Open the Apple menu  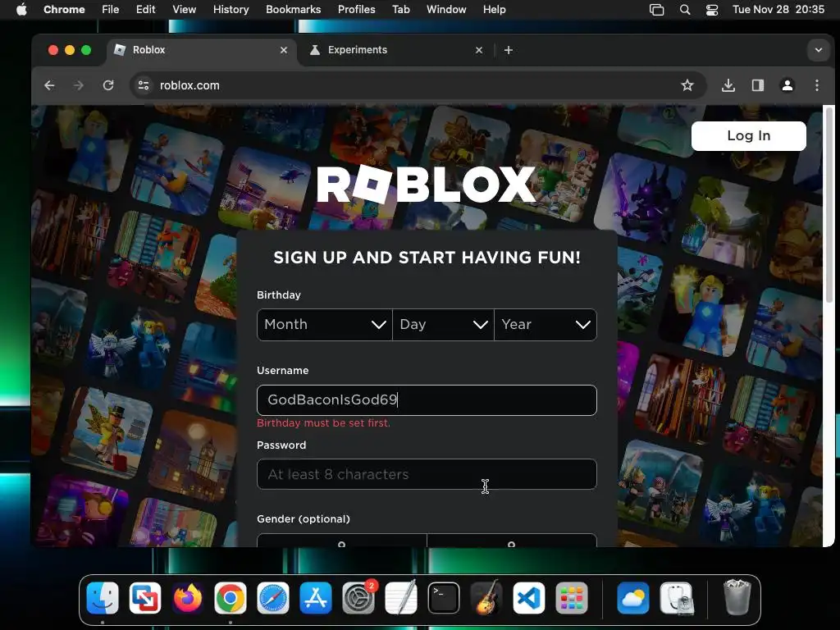tap(21, 9)
